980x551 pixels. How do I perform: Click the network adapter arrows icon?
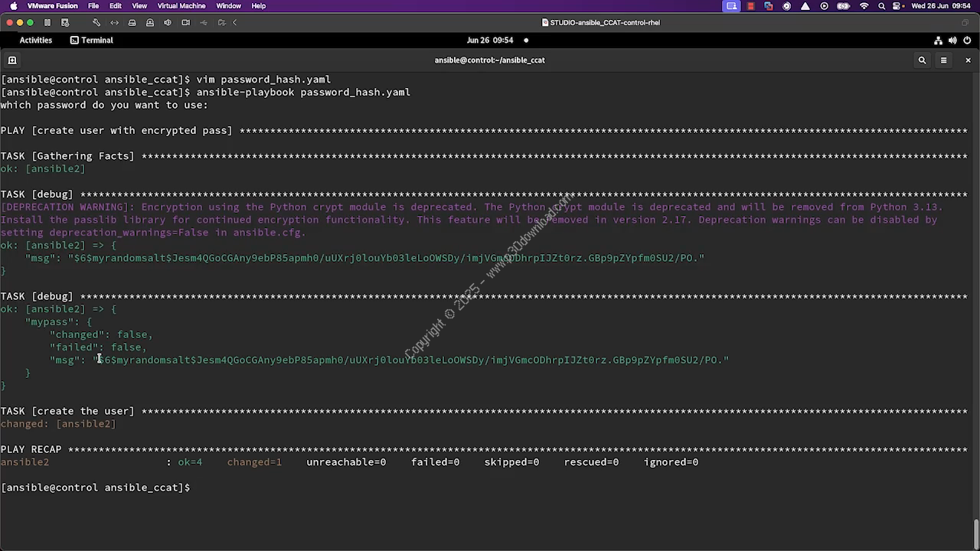[114, 22]
